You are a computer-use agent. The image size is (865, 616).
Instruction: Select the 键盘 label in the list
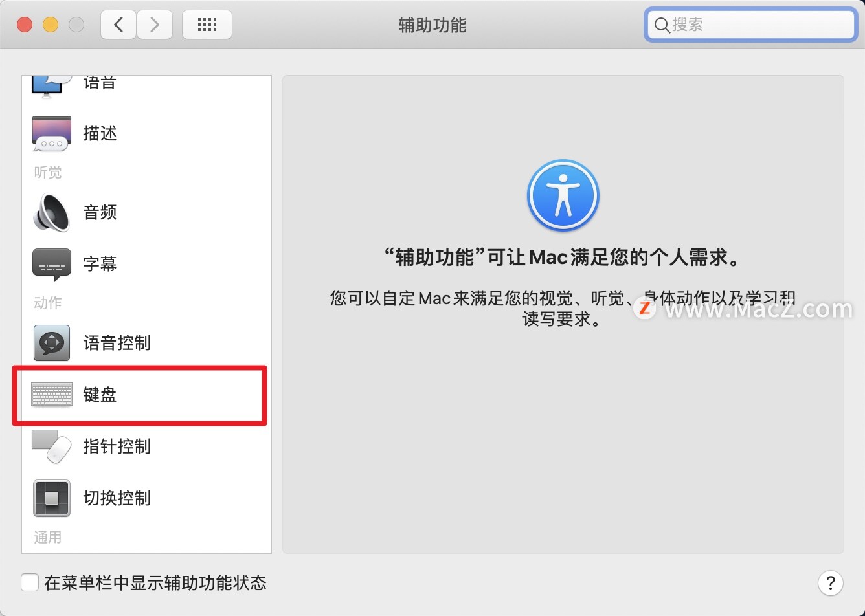click(x=100, y=395)
